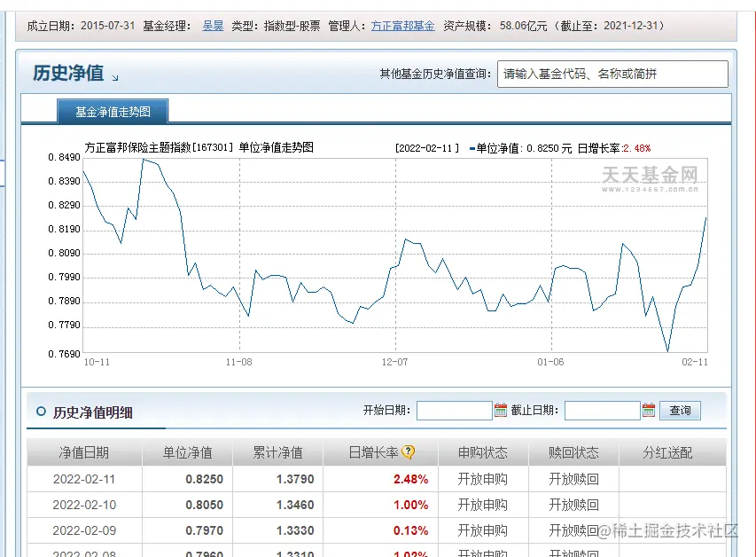
Task: Open the end date calendar picker icon
Action: pyautogui.click(x=649, y=411)
